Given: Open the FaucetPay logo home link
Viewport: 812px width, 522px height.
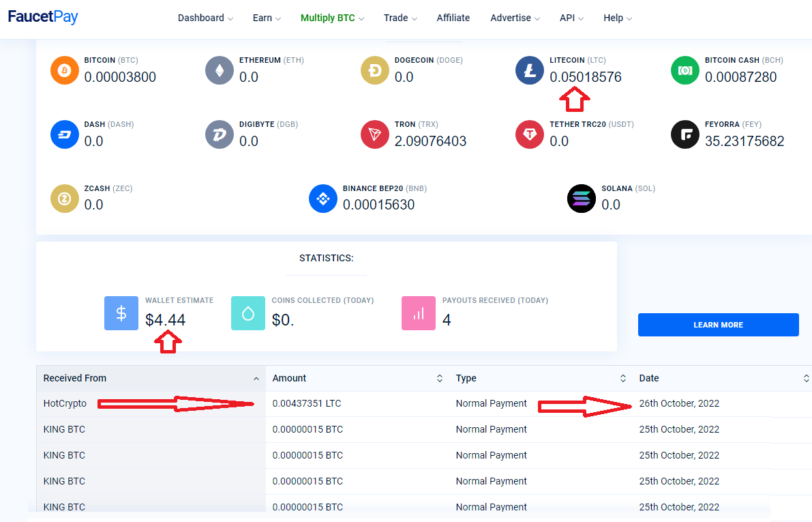Looking at the screenshot, I should coord(43,17).
